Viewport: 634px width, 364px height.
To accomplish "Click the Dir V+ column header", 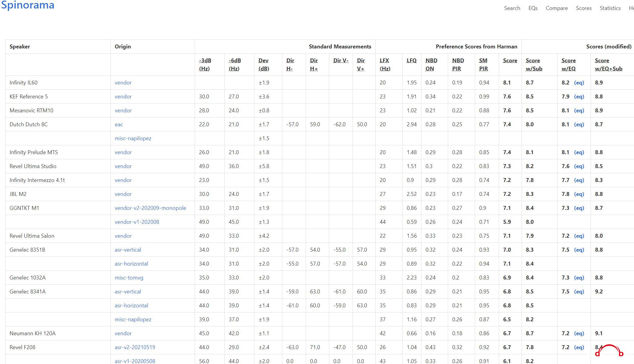I will pyautogui.click(x=361, y=65).
